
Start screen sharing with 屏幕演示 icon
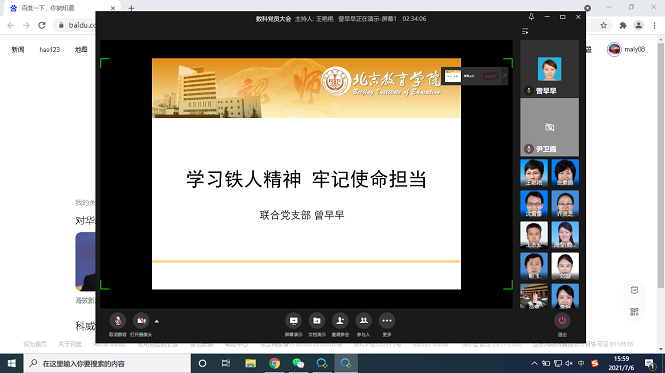coord(293,321)
